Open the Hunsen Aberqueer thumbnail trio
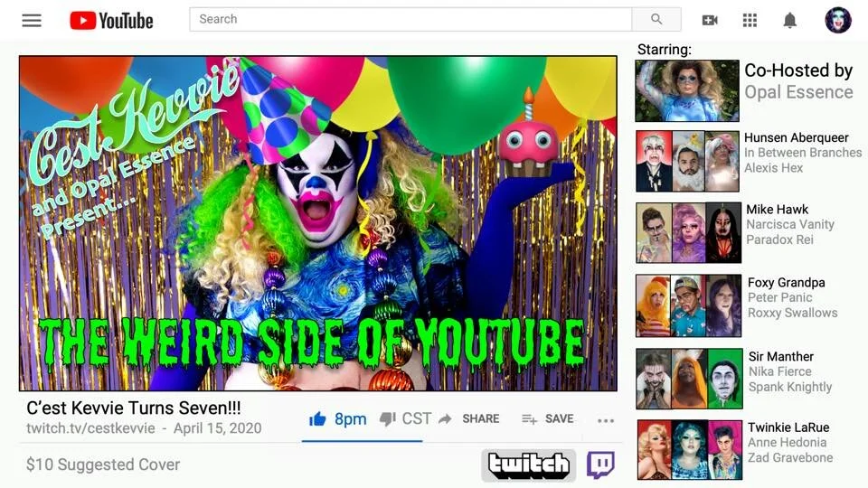Image resolution: width=868 pixels, height=488 pixels. (687, 161)
